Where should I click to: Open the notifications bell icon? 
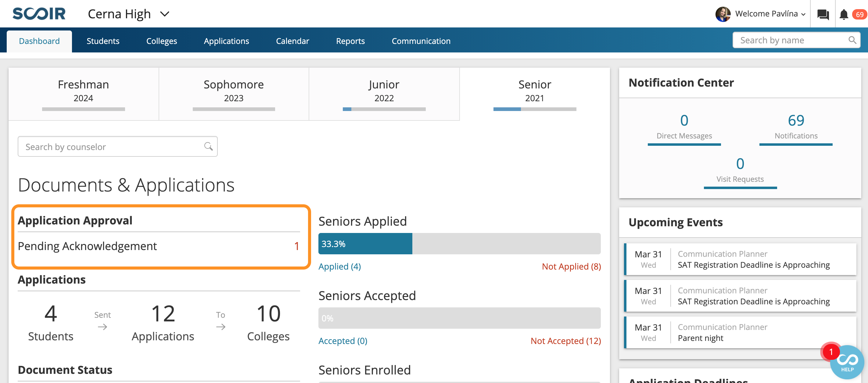click(844, 14)
